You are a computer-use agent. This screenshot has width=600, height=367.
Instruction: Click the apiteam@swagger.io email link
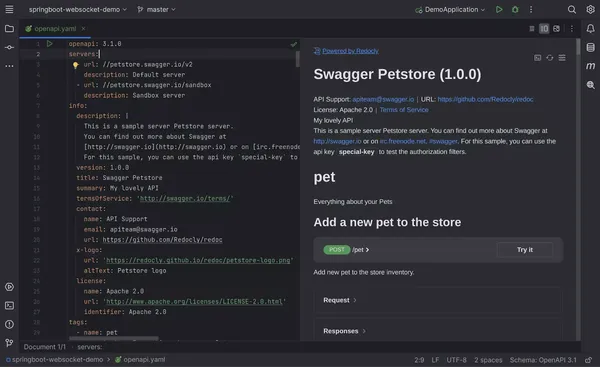point(383,99)
